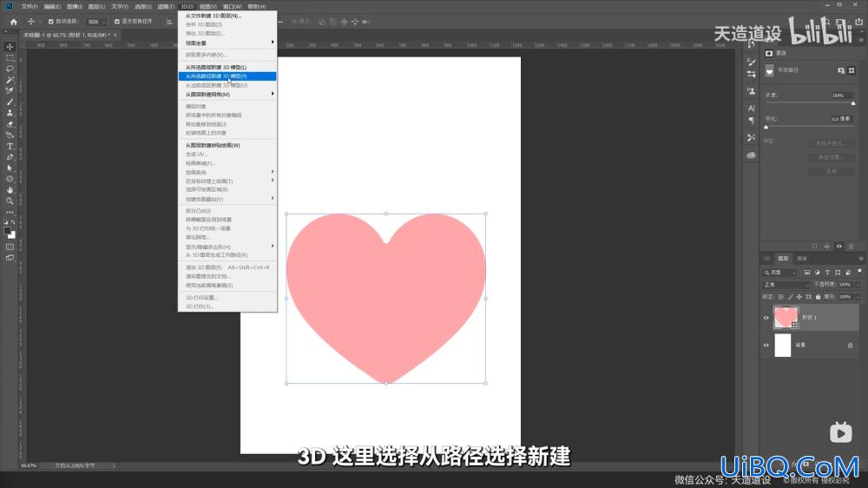868x488 pixels.
Task: Select the Clone Stamp tool
Action: (x=10, y=113)
